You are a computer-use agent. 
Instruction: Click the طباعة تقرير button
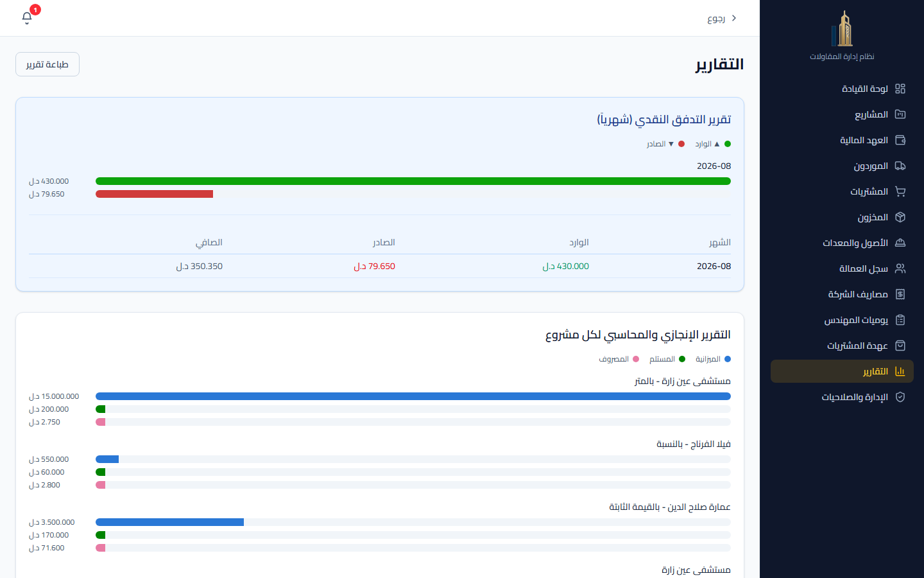tap(47, 64)
